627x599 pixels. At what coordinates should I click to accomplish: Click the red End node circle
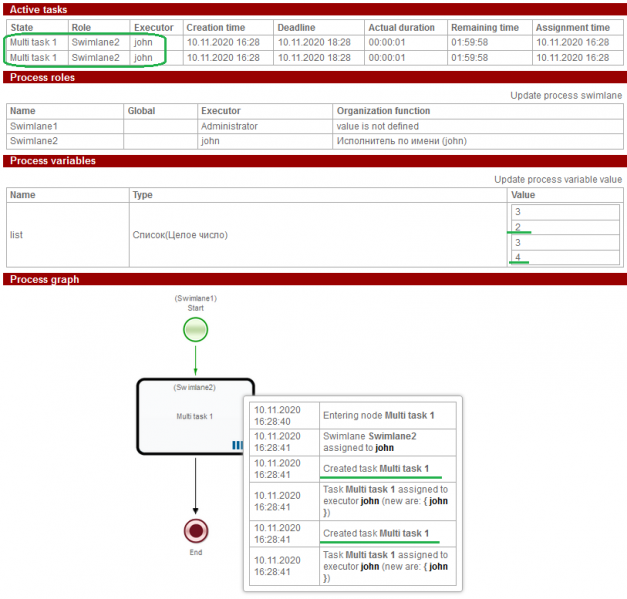click(196, 529)
